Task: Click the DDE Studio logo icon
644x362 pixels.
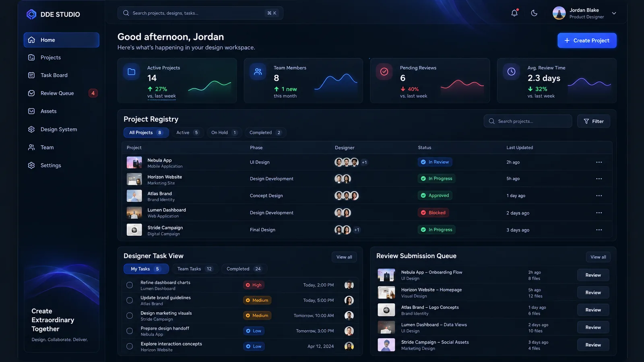Action: (x=31, y=14)
